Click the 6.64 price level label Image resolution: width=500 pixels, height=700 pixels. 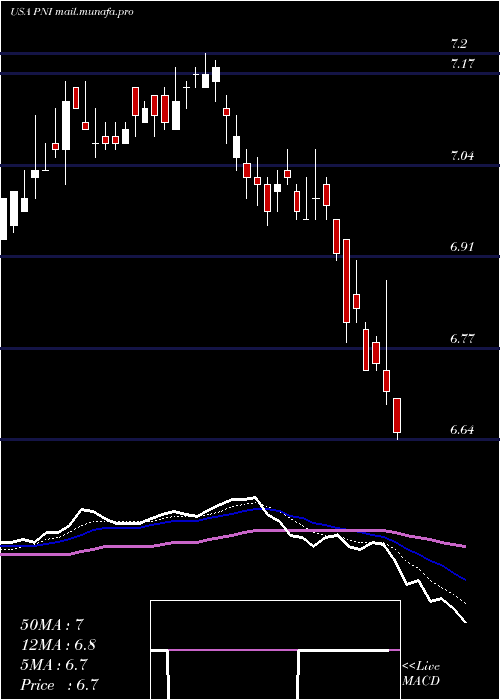(462, 430)
